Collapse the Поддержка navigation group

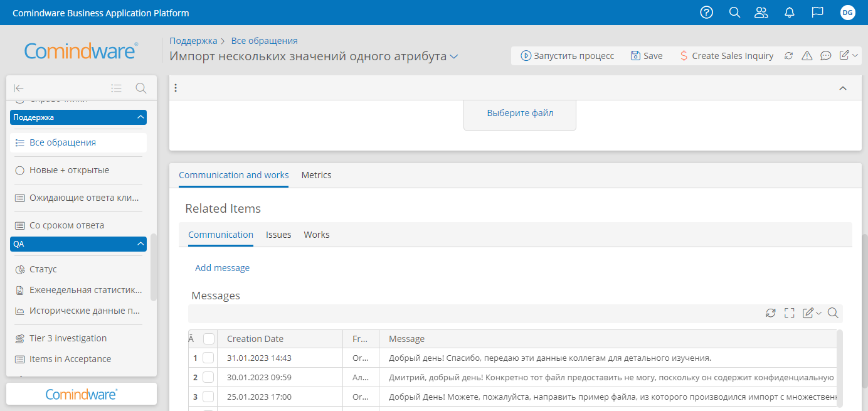point(140,117)
